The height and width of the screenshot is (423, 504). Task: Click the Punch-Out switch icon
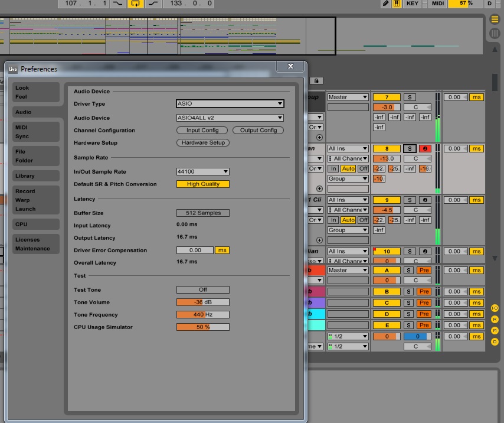pyautogui.click(x=153, y=4)
